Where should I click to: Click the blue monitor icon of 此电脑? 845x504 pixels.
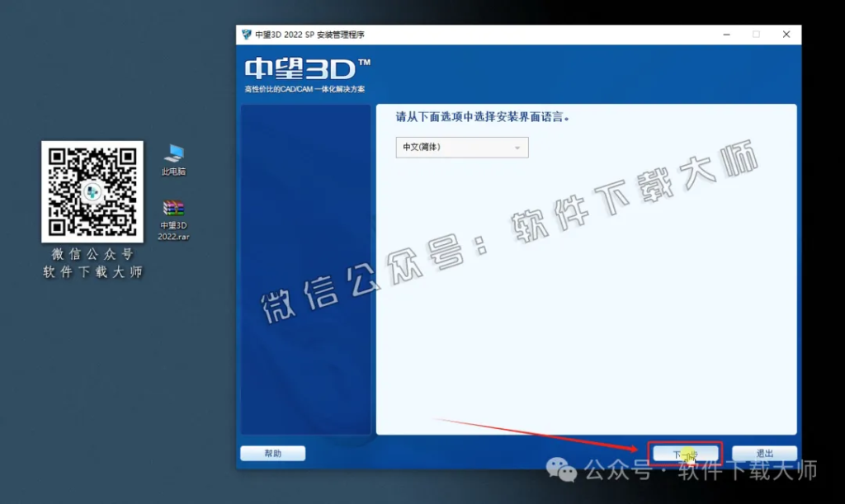click(173, 152)
